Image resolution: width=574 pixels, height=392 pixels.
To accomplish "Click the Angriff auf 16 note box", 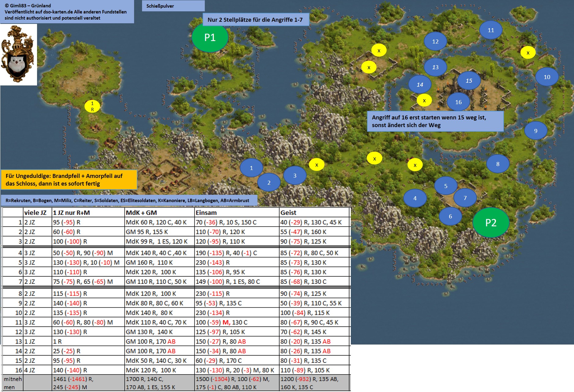I will [x=435, y=121].
